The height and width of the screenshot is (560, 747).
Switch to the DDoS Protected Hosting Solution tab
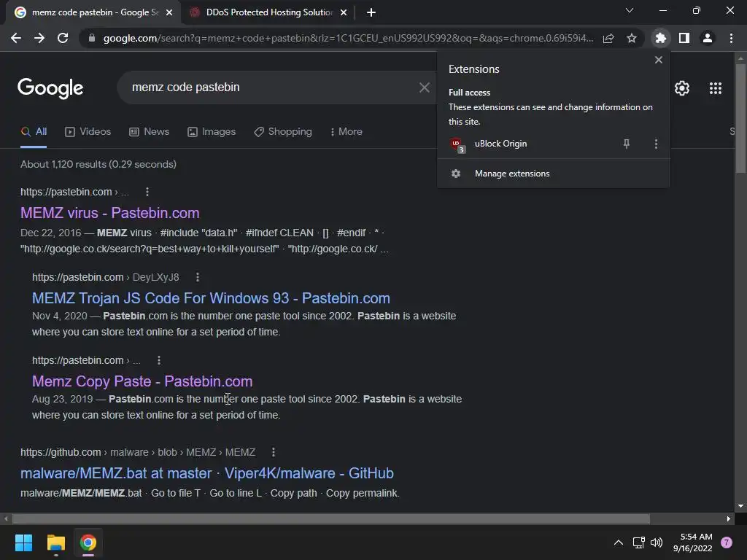[x=269, y=12]
